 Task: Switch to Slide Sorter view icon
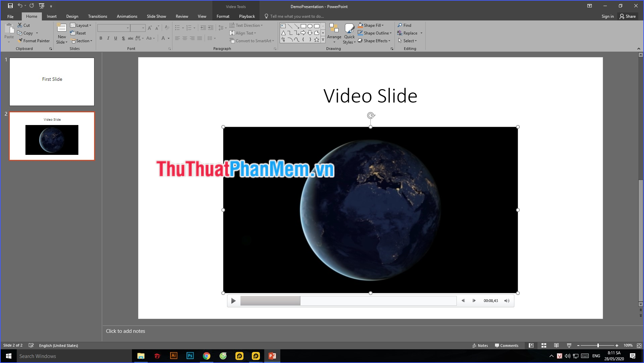click(544, 345)
